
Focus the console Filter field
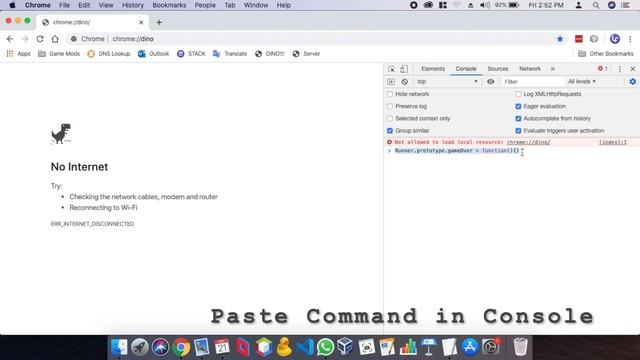[532, 82]
